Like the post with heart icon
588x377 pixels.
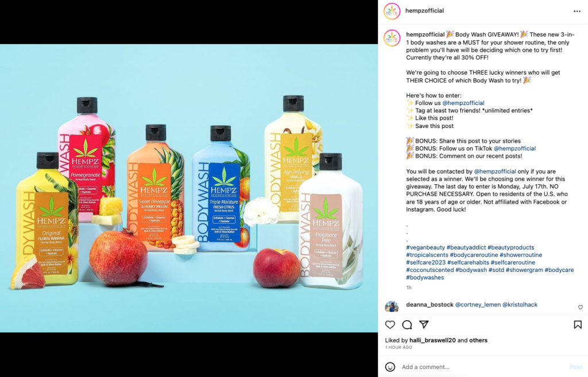[390, 325]
